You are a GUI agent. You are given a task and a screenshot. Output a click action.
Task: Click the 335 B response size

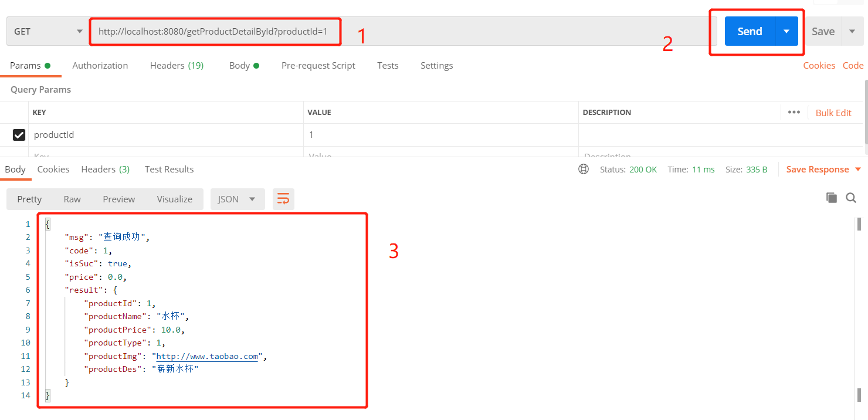click(x=757, y=170)
